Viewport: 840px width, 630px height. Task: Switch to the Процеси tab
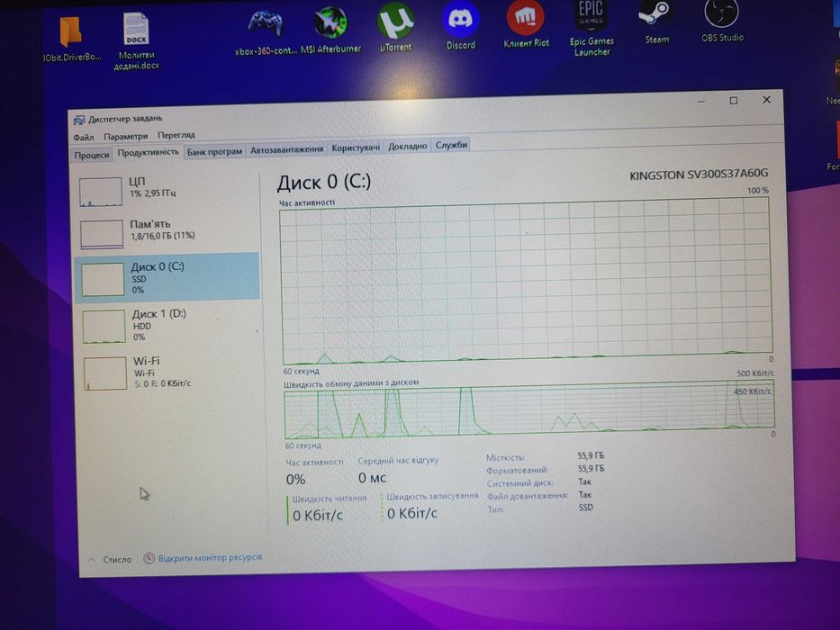click(x=92, y=155)
